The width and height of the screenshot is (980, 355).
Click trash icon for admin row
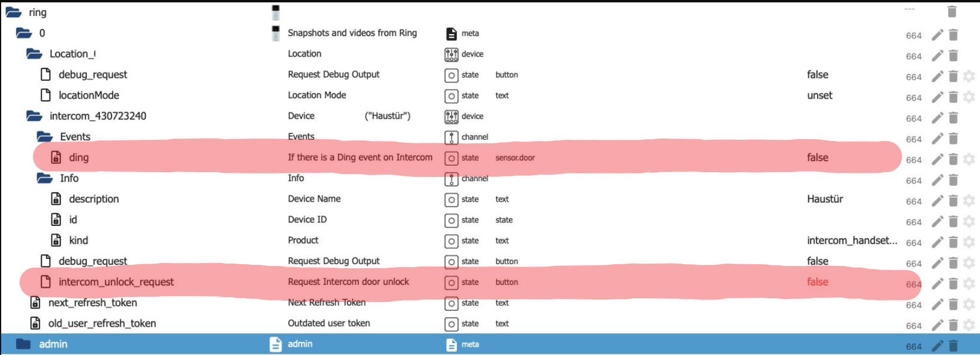[953, 346]
